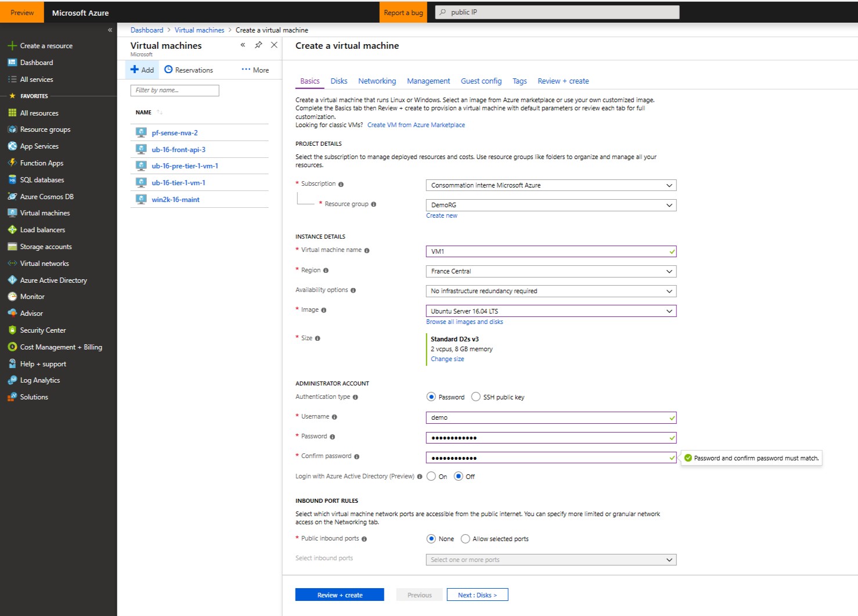Open the Dashboard icon in sidebar
This screenshot has height=616, width=858.
(x=12, y=63)
